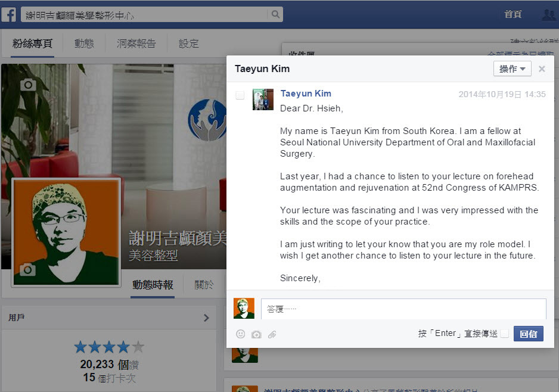Click the 美容整型 category text

(x=153, y=256)
